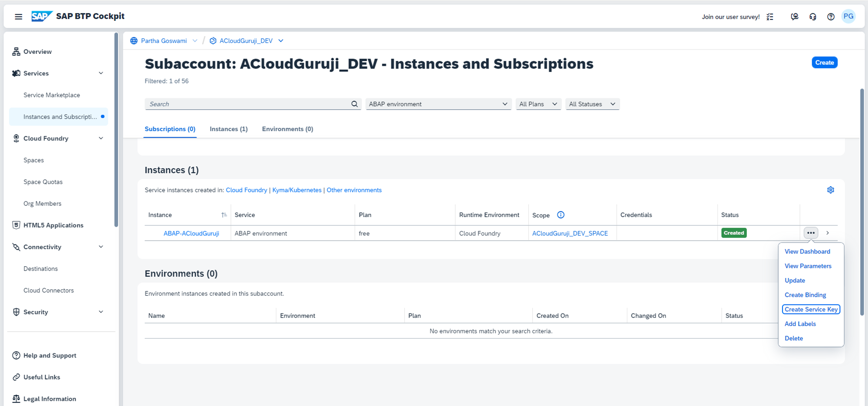Click the three-dot actions button for ABAP-ACloudGuruji
The width and height of the screenshot is (868, 406).
[x=811, y=233]
